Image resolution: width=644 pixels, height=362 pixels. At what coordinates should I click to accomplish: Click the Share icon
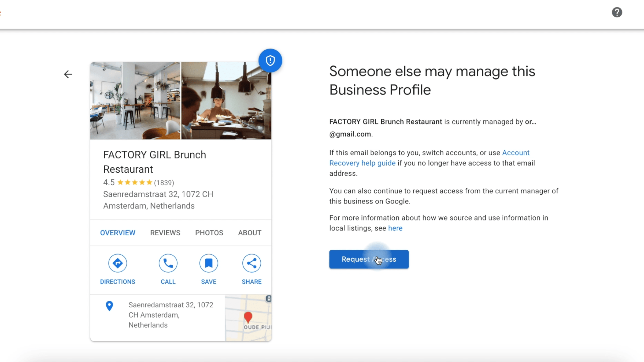point(251,263)
